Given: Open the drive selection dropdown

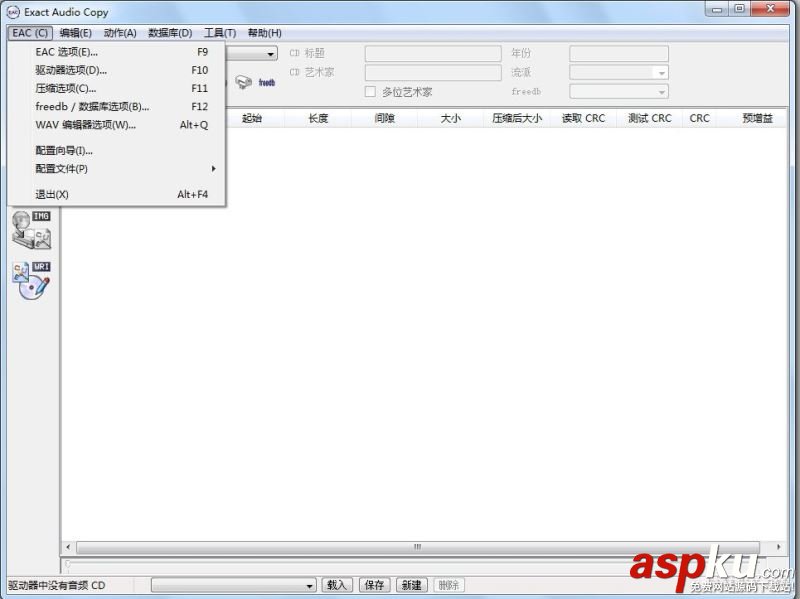Looking at the screenshot, I should pyautogui.click(x=268, y=53).
